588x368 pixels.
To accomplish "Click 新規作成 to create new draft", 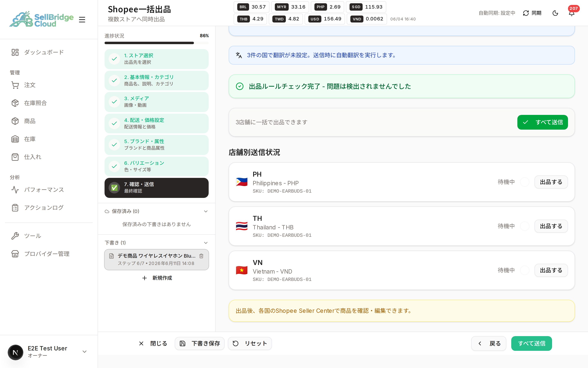I will pos(157,278).
